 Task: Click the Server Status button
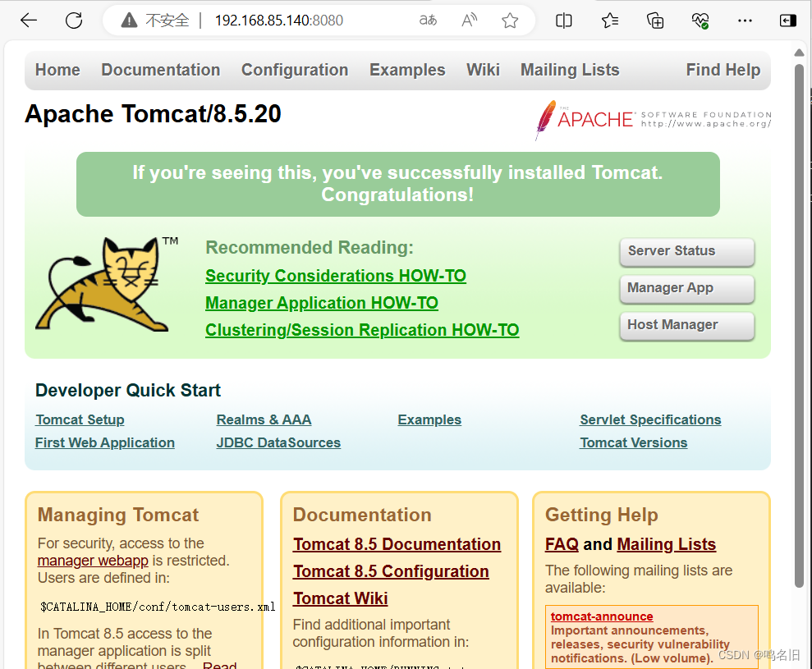tap(686, 252)
